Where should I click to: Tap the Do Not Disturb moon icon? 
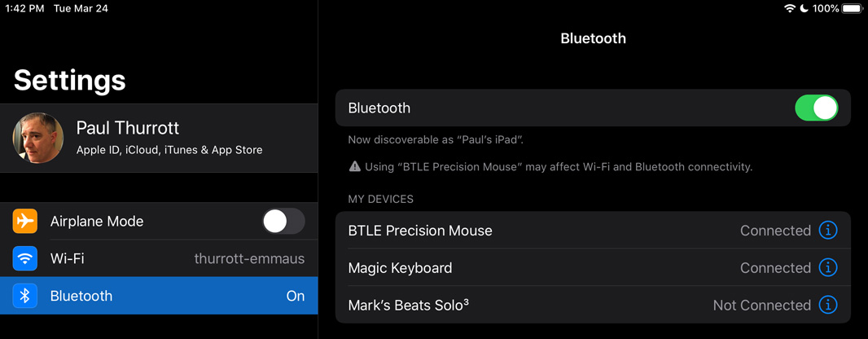(804, 8)
